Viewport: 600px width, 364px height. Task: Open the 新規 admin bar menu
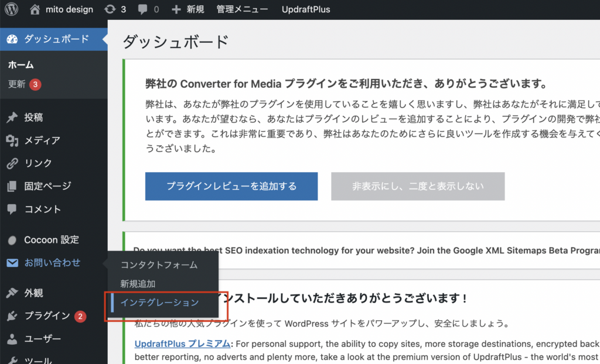pyautogui.click(x=196, y=9)
